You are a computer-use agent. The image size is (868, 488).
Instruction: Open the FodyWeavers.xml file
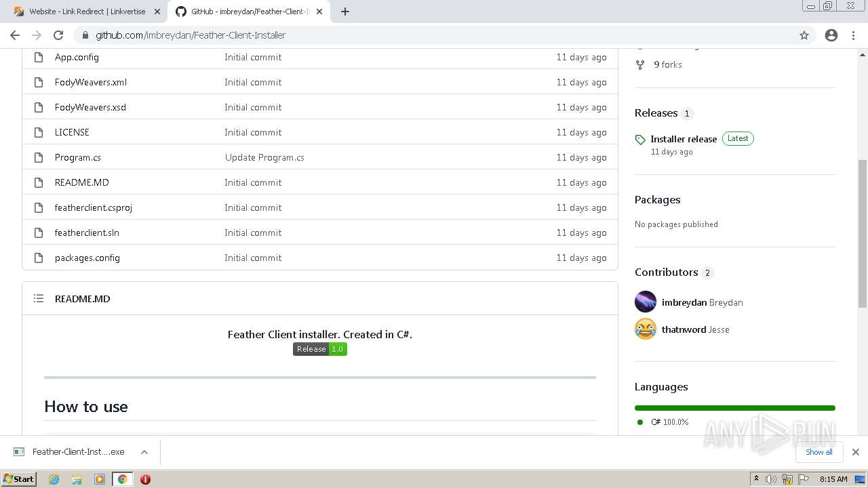click(x=91, y=82)
